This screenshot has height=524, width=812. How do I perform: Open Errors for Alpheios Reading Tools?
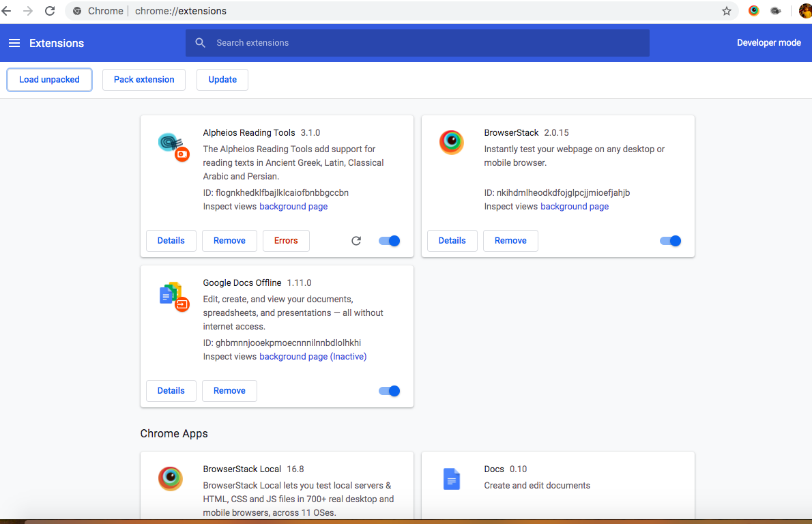coord(286,240)
